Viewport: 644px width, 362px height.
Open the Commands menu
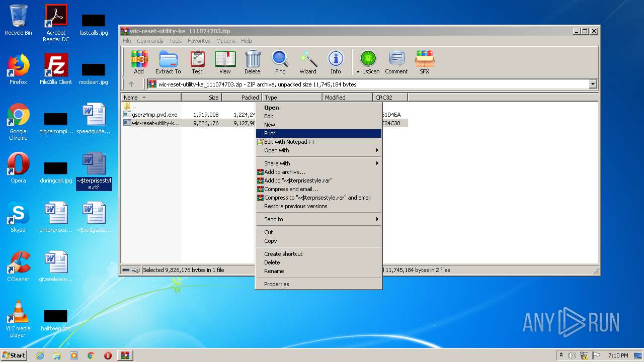coord(150,41)
